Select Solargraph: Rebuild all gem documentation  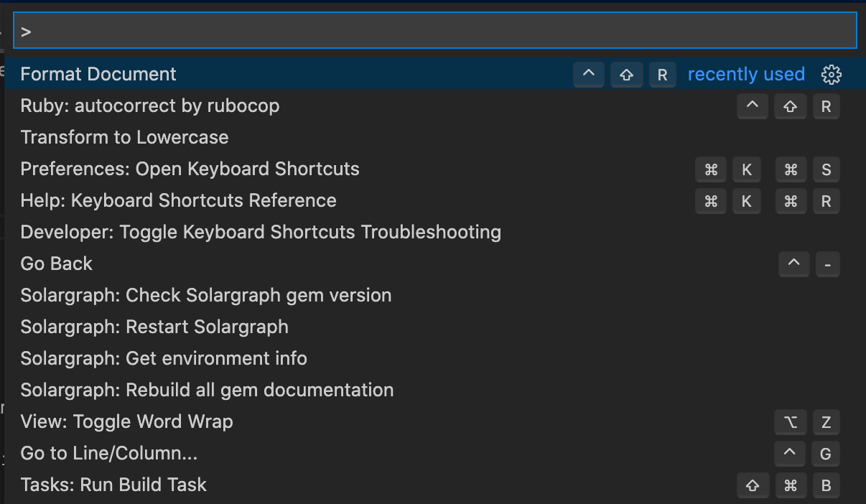point(207,390)
